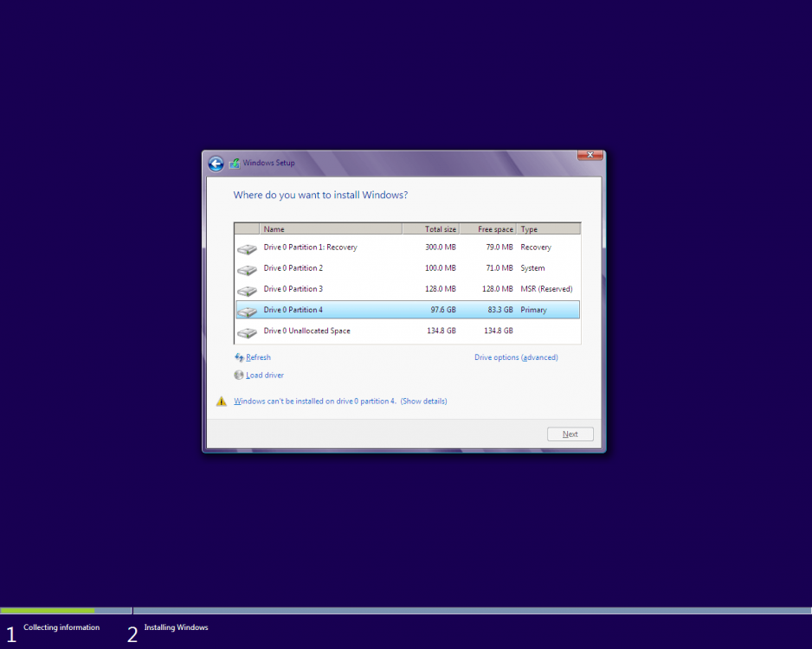The width and height of the screenshot is (812, 649).
Task: Refresh the drive list
Action: coord(259,357)
